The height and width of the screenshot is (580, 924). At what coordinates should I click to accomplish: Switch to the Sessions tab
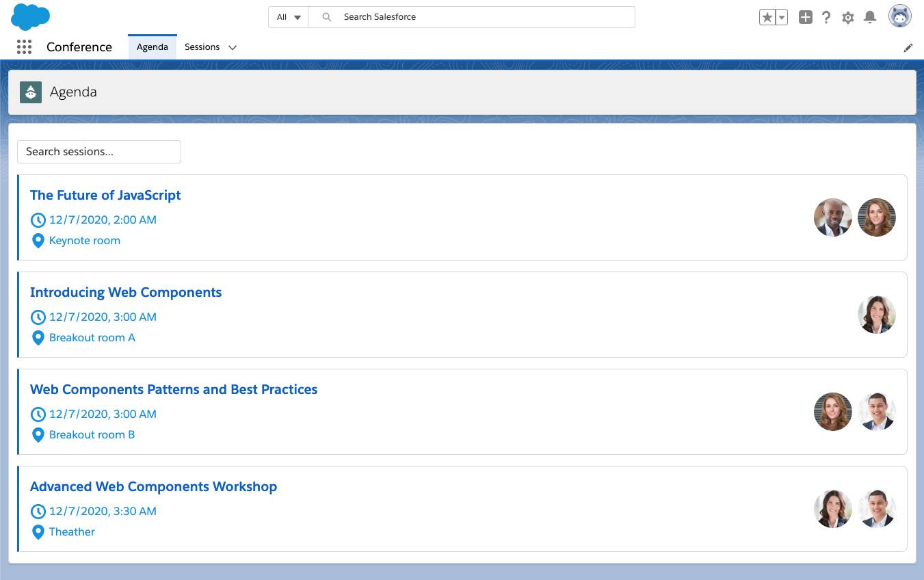[x=202, y=47]
